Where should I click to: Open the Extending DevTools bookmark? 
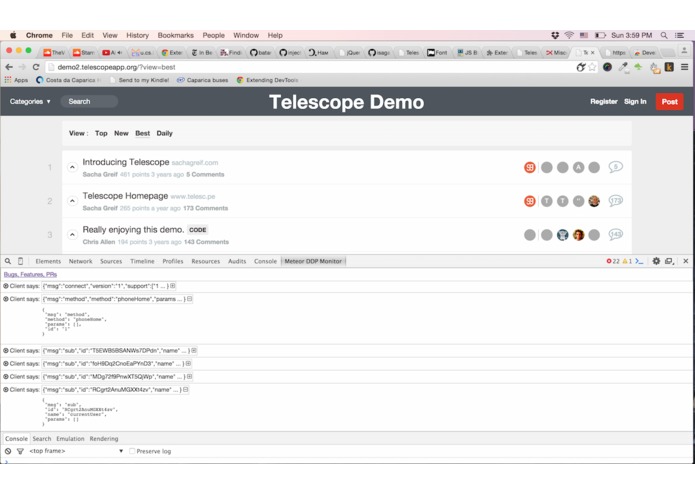pos(267,80)
